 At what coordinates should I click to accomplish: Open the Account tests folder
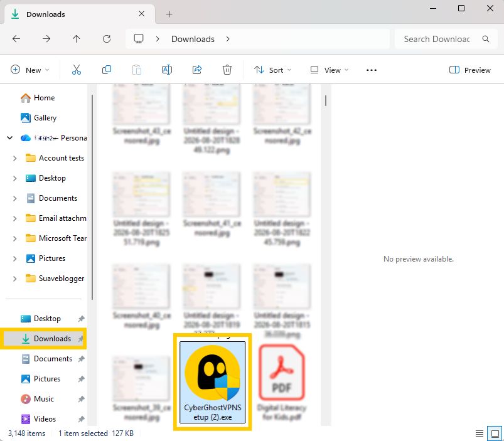[55, 158]
